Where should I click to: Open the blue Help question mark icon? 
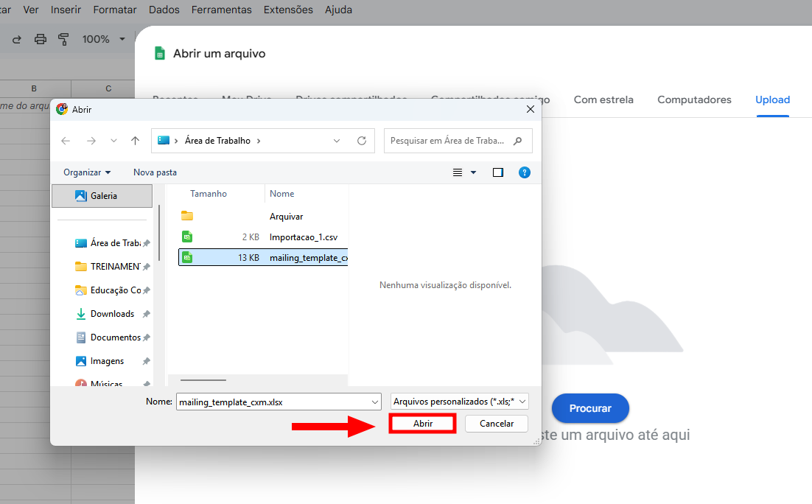[x=525, y=172]
